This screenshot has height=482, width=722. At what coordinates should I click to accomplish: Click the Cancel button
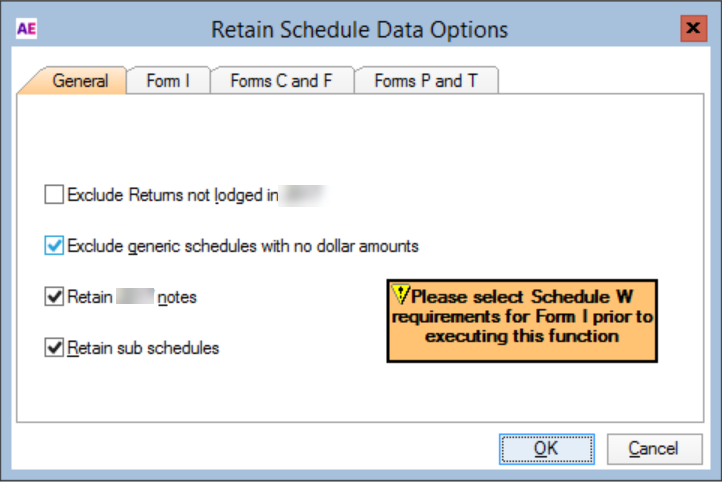[655, 448]
